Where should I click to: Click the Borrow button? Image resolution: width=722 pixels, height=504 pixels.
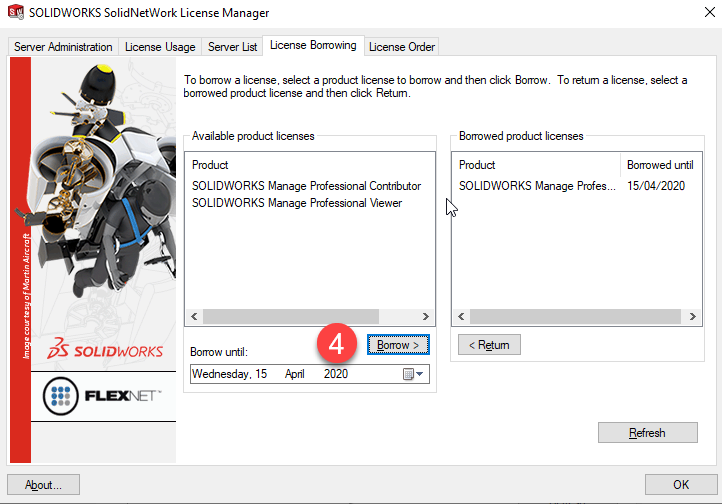tap(398, 345)
